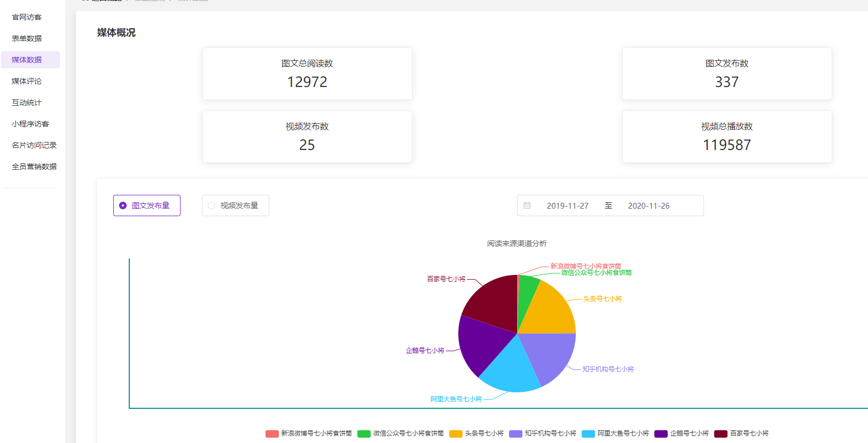Screen dimensions: 868x443
Task: Click the 阿里大鱼号七小将 pie chart label
Action: pyautogui.click(x=456, y=399)
